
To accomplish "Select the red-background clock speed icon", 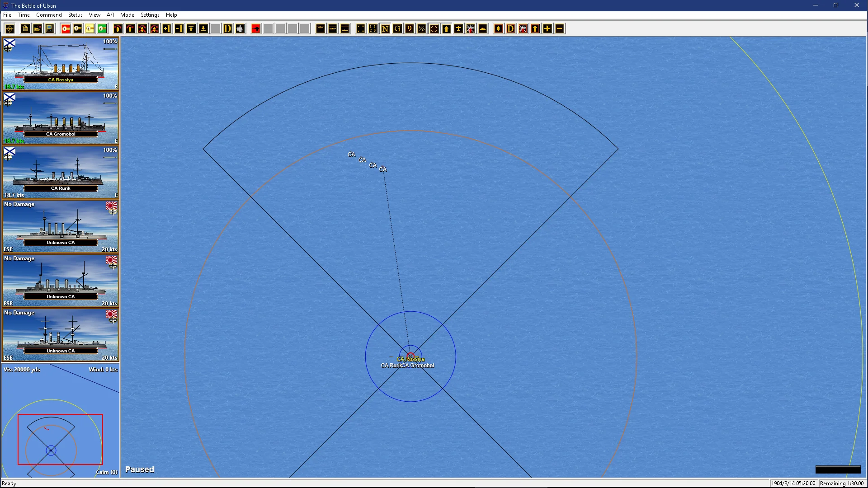I will point(66,29).
